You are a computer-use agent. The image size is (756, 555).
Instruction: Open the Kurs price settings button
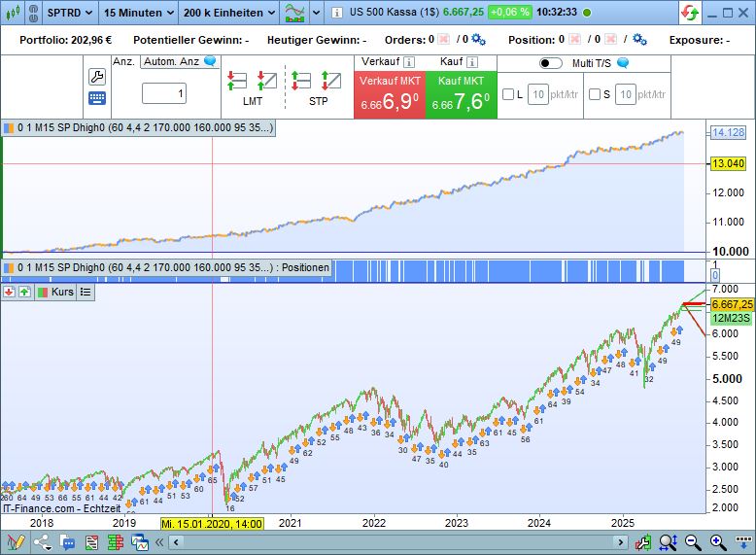[x=55, y=292]
